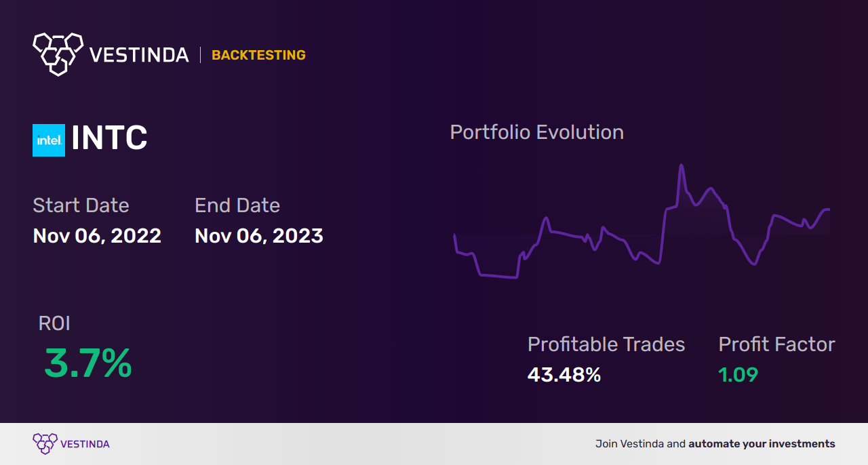This screenshot has width=868, height=465.
Task: Click the Profitable Trades label
Action: (606, 344)
